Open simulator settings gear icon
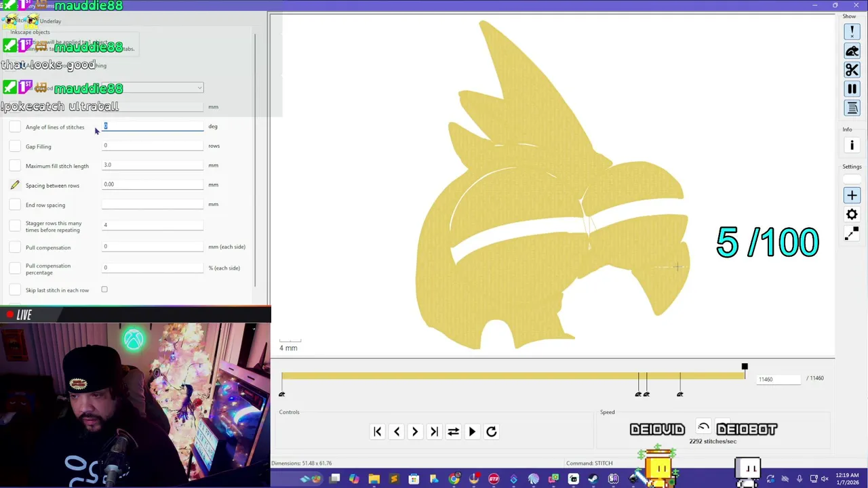Image resolution: width=868 pixels, height=488 pixels. point(852,214)
